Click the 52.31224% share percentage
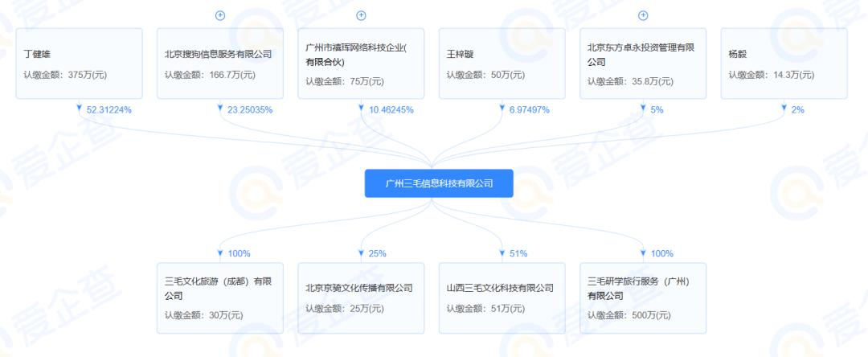The width and height of the screenshot is (868, 357). 109,109
